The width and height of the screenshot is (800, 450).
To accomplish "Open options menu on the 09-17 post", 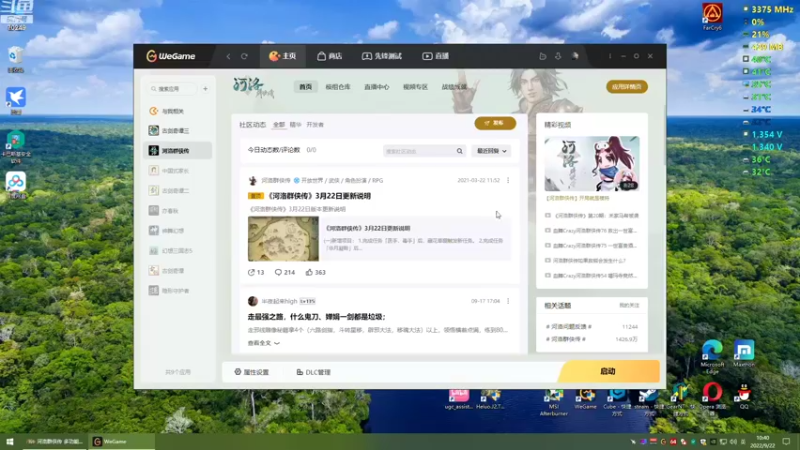I will pos(508,301).
